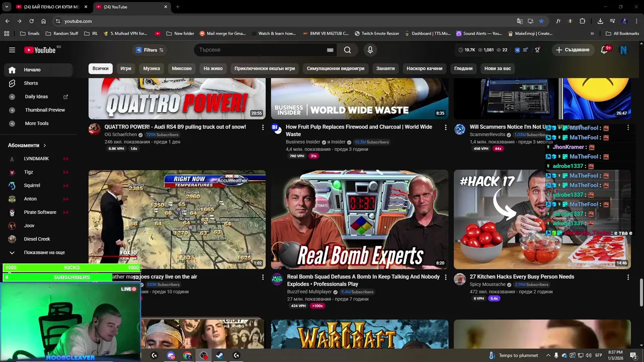
Task: Open More Tools sidebar link
Action: [36, 123]
